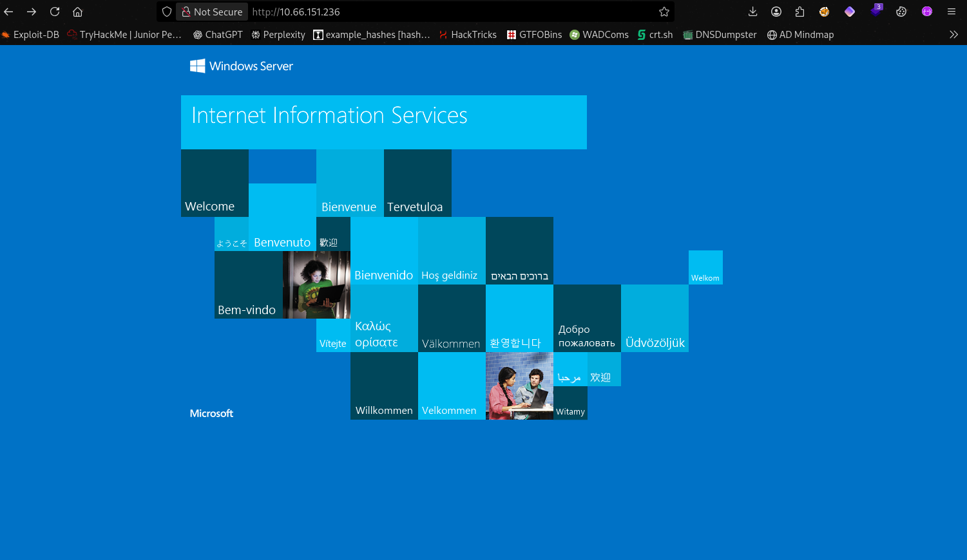The width and height of the screenshot is (967, 560).
Task: Open the Downloads panel
Action: coord(752,12)
